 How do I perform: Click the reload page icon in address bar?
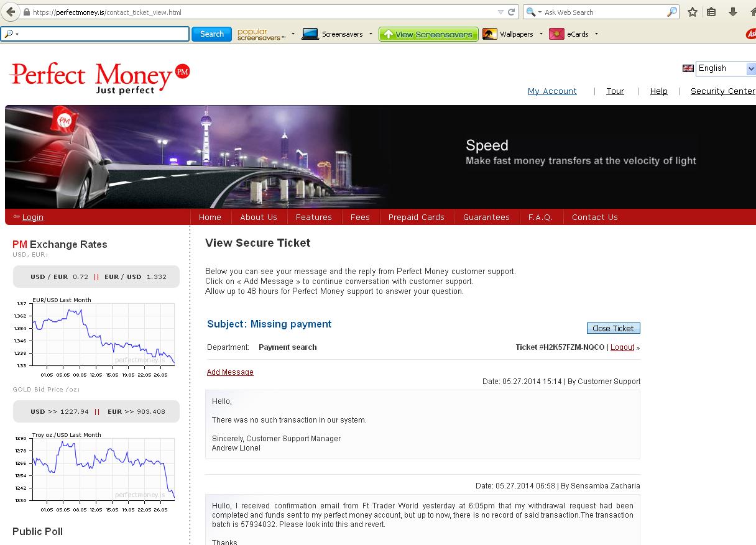point(512,12)
